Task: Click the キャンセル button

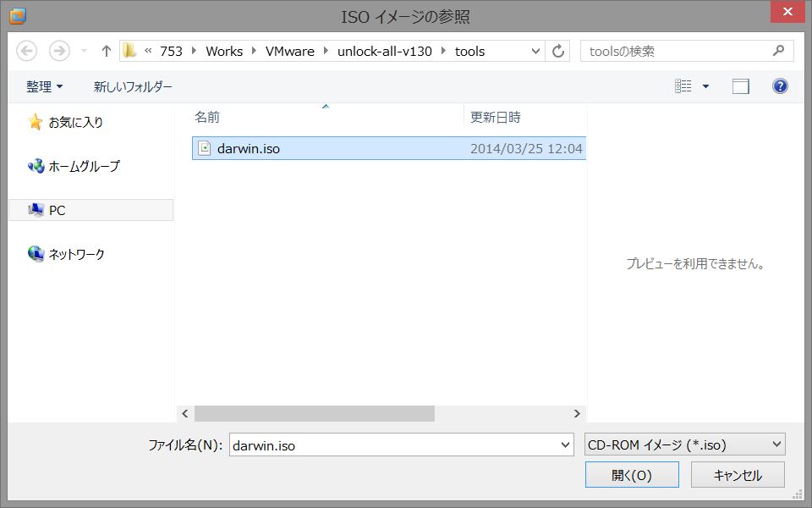Action: pos(738,475)
